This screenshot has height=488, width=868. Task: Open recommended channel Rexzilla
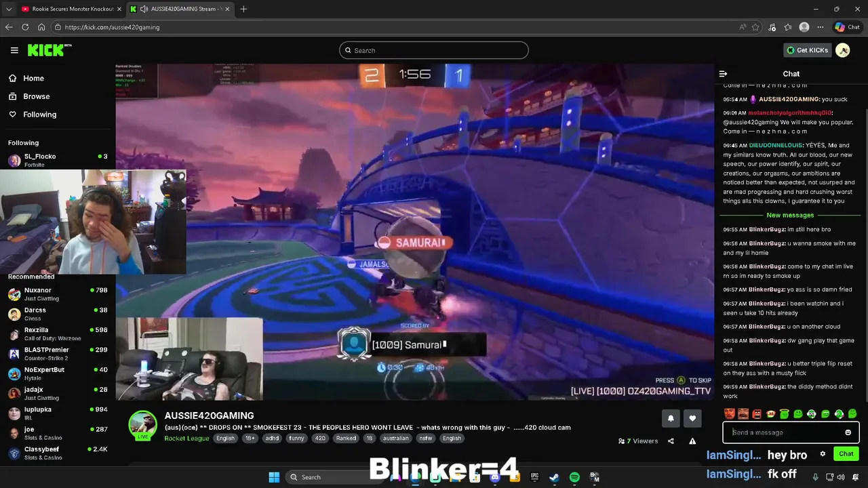(58, 333)
